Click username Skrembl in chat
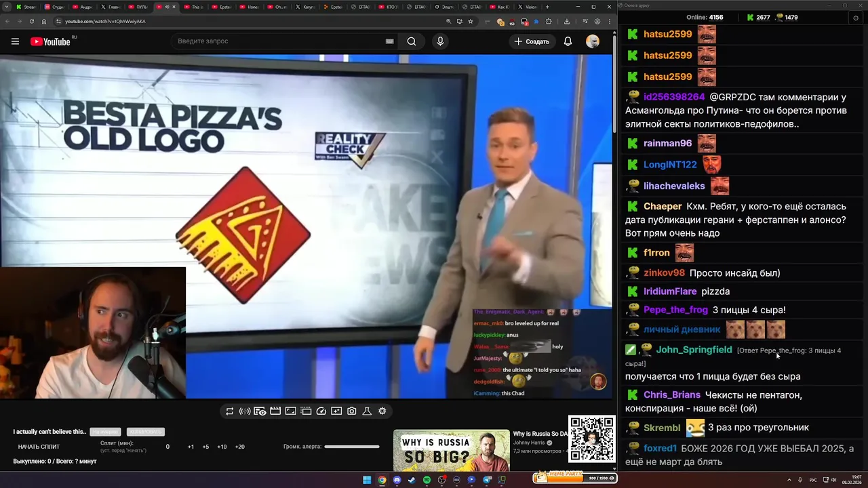Viewport: 868px width, 488px height. tap(662, 428)
